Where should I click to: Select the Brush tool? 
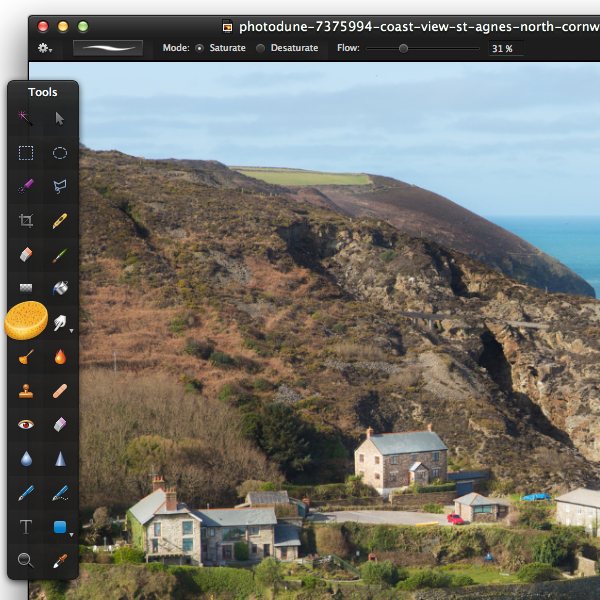pyautogui.click(x=60, y=256)
